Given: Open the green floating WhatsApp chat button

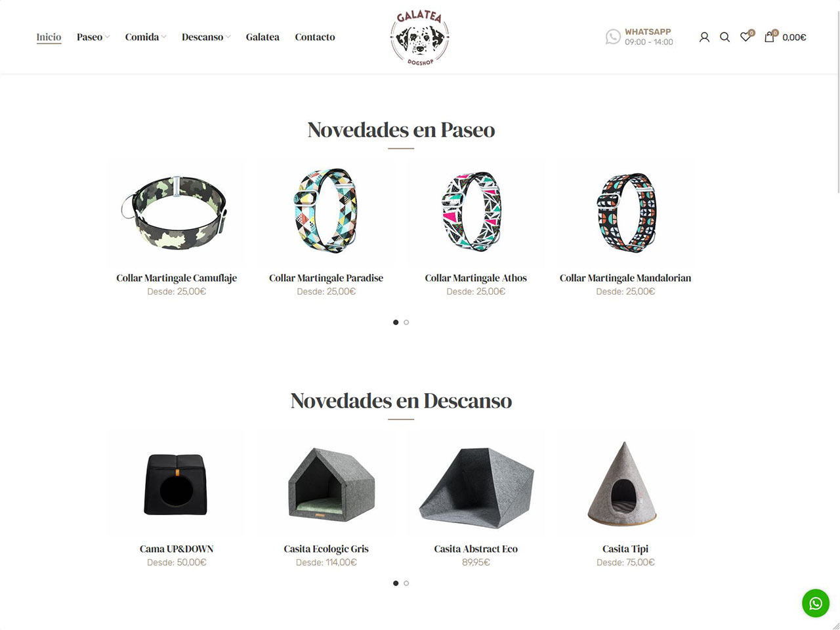Looking at the screenshot, I should [x=816, y=603].
